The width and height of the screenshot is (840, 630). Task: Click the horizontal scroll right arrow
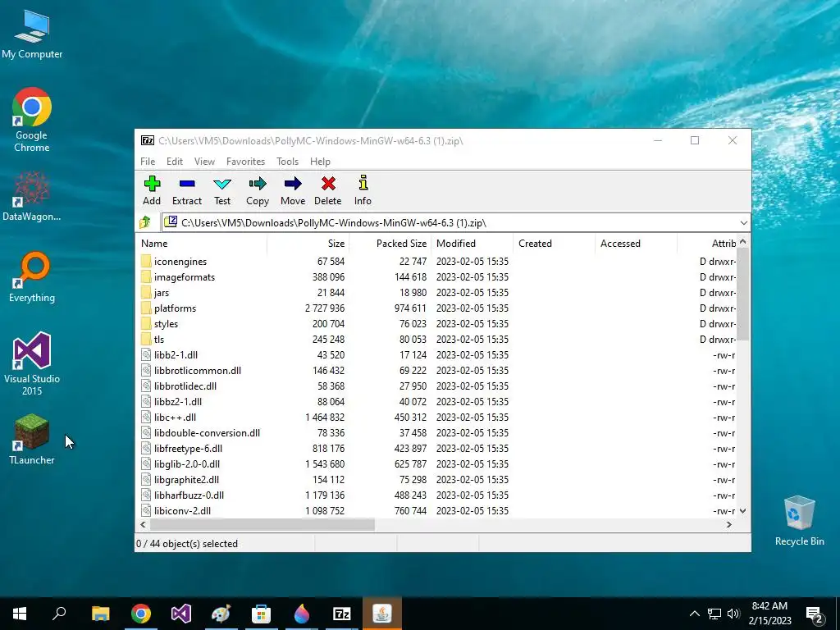[728, 524]
